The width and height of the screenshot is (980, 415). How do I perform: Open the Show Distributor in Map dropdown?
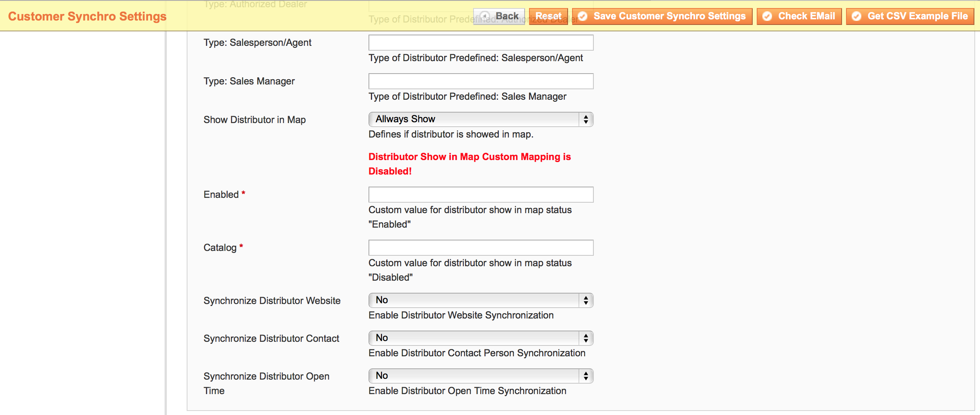[x=481, y=119]
